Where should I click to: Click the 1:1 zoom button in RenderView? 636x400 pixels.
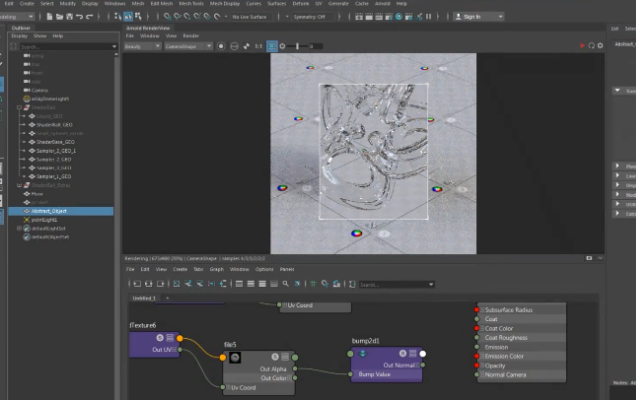click(258, 46)
